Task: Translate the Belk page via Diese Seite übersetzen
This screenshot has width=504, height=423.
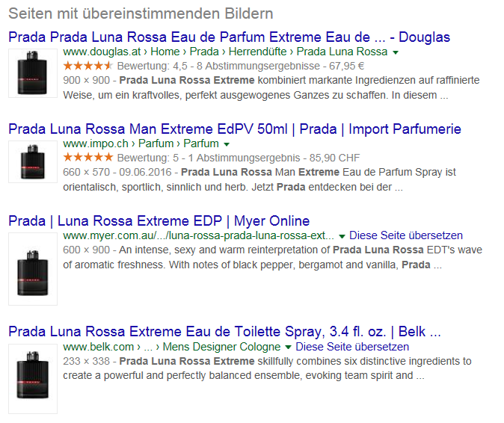Action: [352, 347]
